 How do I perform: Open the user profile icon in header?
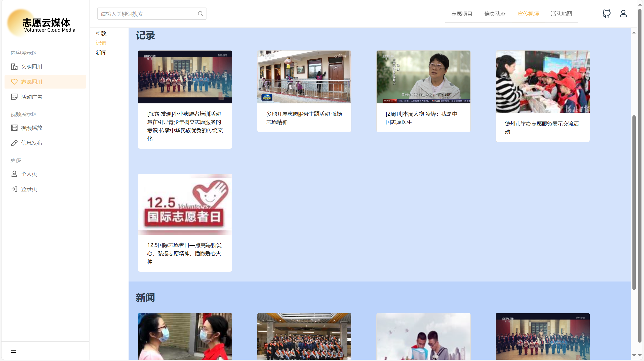click(x=623, y=14)
